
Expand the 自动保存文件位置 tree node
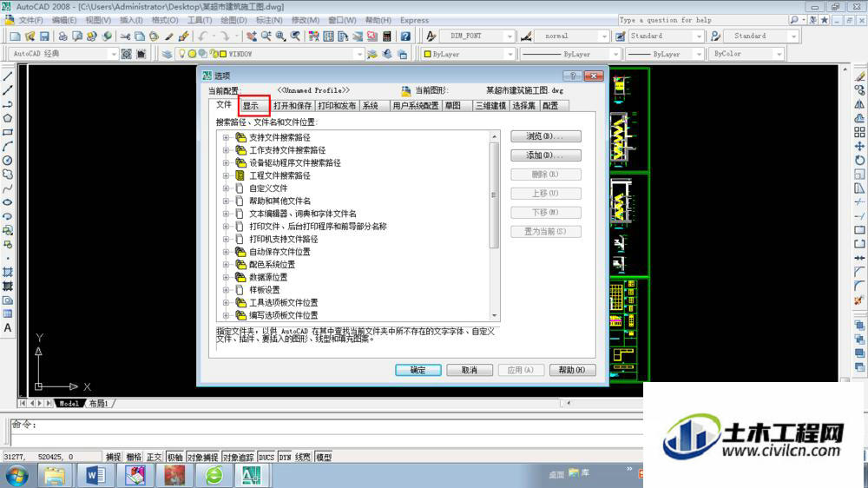pos(226,252)
